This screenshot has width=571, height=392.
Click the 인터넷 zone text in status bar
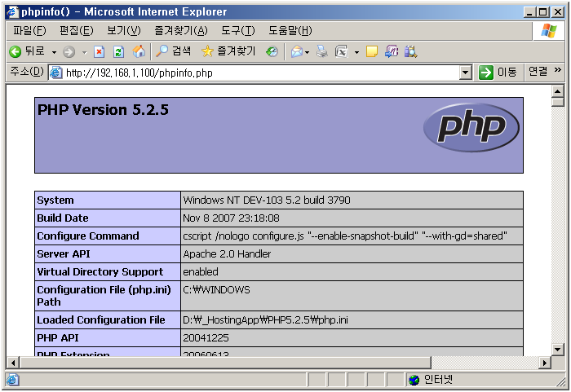(x=438, y=380)
